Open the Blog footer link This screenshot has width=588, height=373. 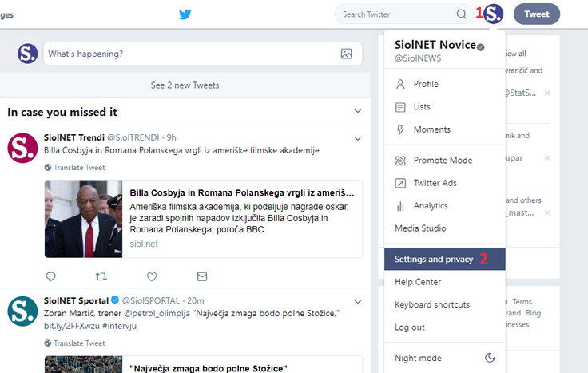click(x=533, y=313)
